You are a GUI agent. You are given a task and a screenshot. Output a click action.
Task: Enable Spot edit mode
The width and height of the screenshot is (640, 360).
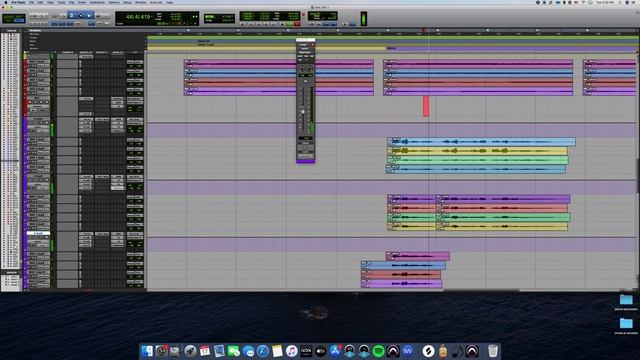pyautogui.click(x=19, y=17)
